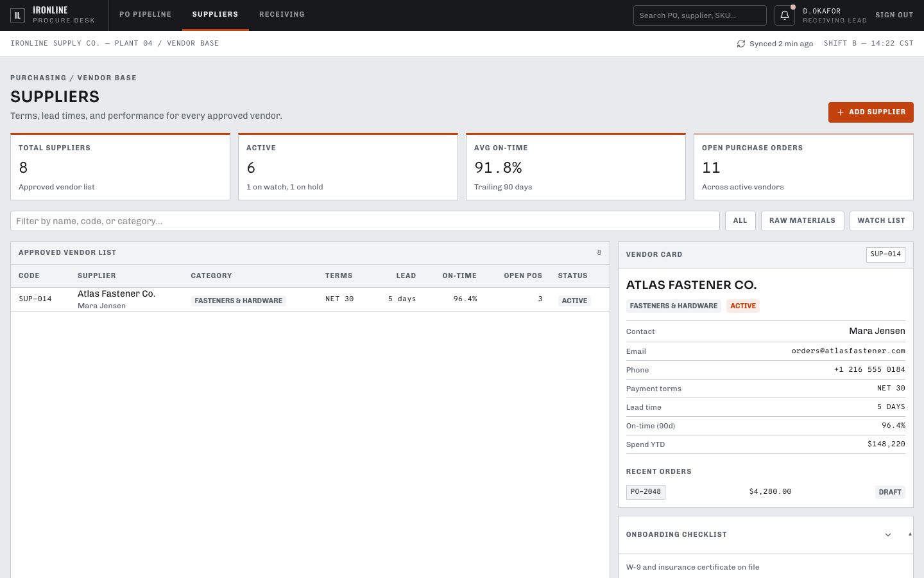Click the Mara Jensen contact value in vendor card

(877, 331)
